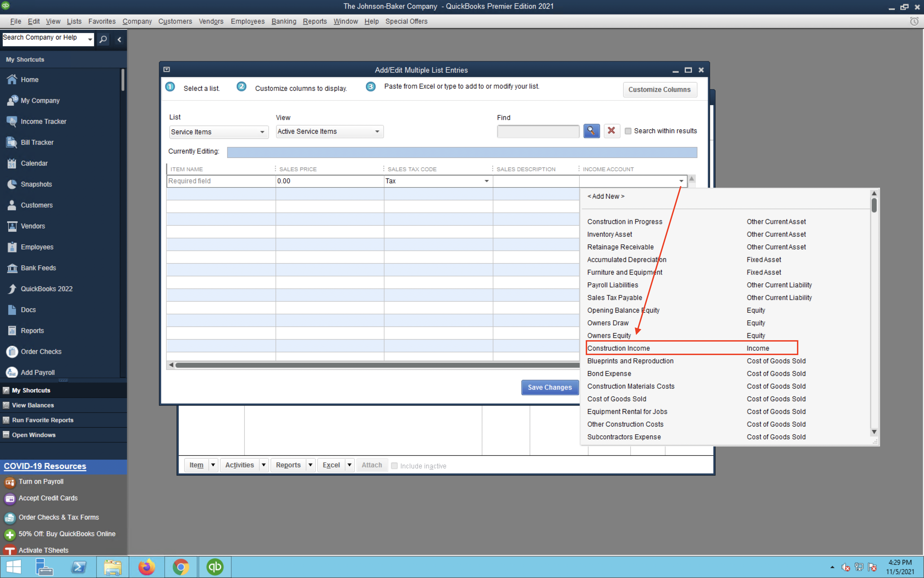924x578 pixels.
Task: Open the Help menu
Action: click(x=371, y=21)
